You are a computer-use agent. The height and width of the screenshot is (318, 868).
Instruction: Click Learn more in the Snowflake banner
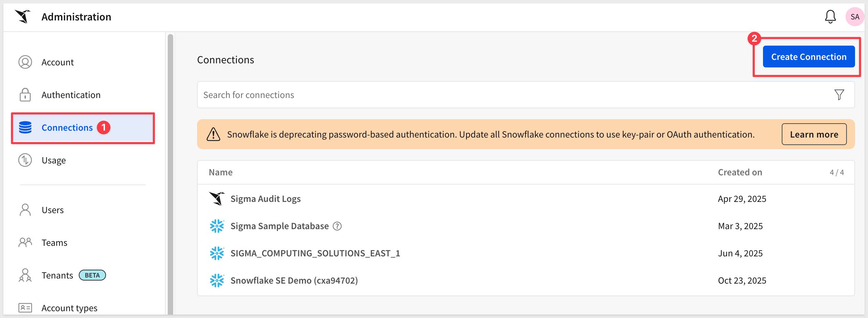814,134
